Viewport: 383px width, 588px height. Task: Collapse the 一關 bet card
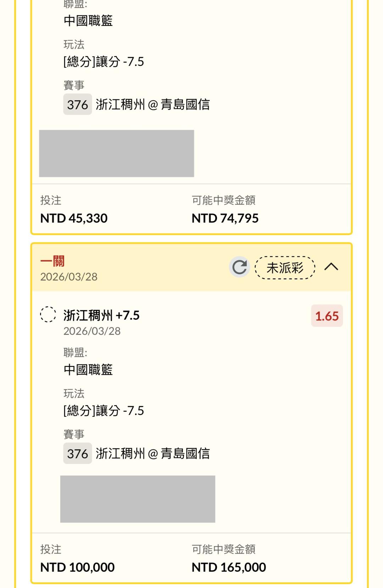pyautogui.click(x=331, y=267)
